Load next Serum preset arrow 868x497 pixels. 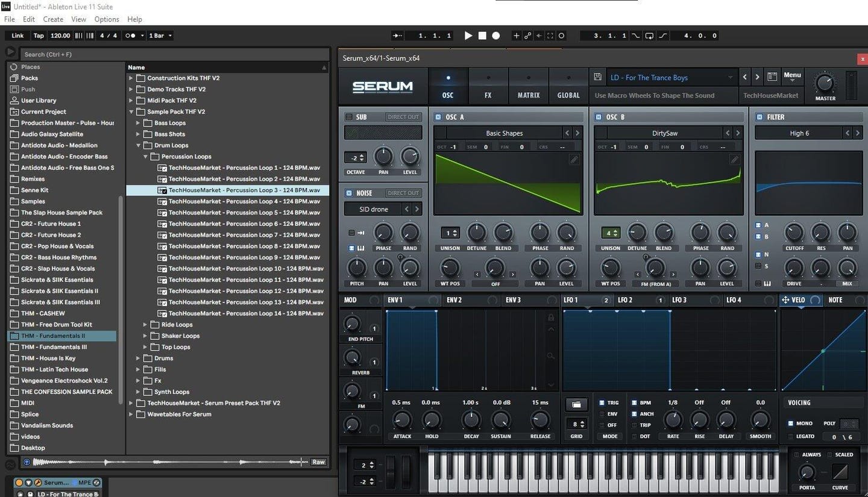[x=757, y=77]
